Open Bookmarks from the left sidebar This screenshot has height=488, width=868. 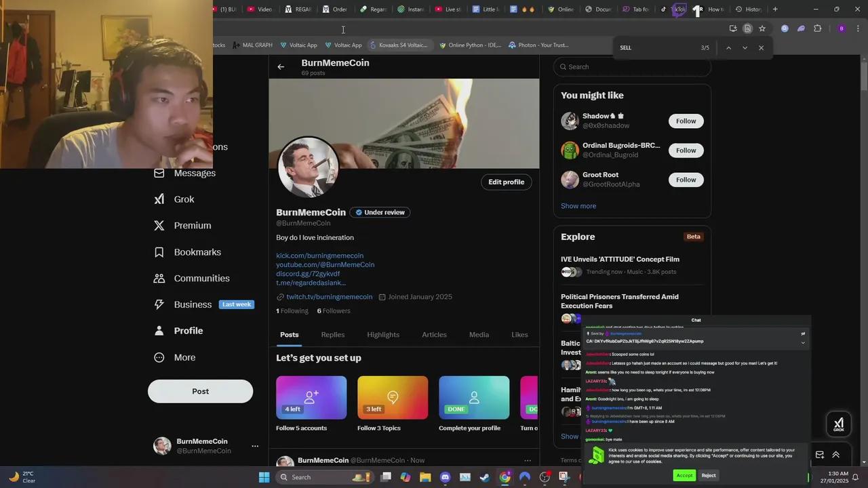coord(197,251)
